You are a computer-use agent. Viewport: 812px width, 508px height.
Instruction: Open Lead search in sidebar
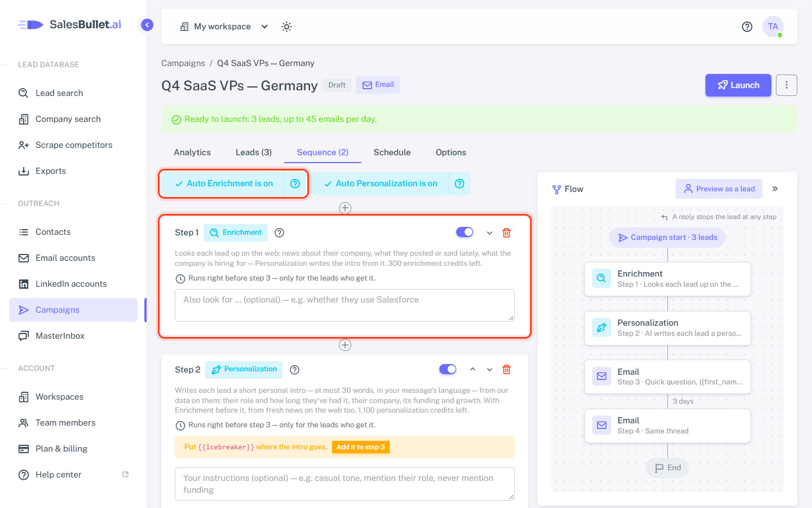tap(73, 93)
